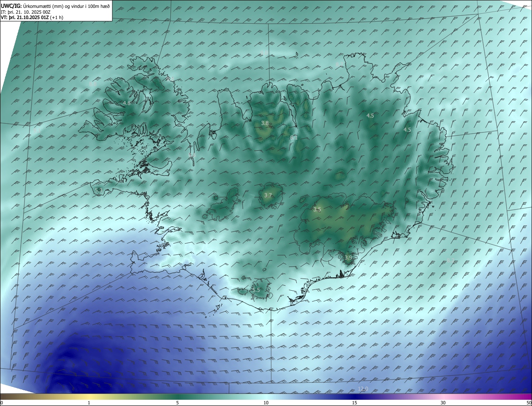Select the easternmost 4.5 value near the east coast
Viewport: 532px width, 406px height.
coord(407,130)
